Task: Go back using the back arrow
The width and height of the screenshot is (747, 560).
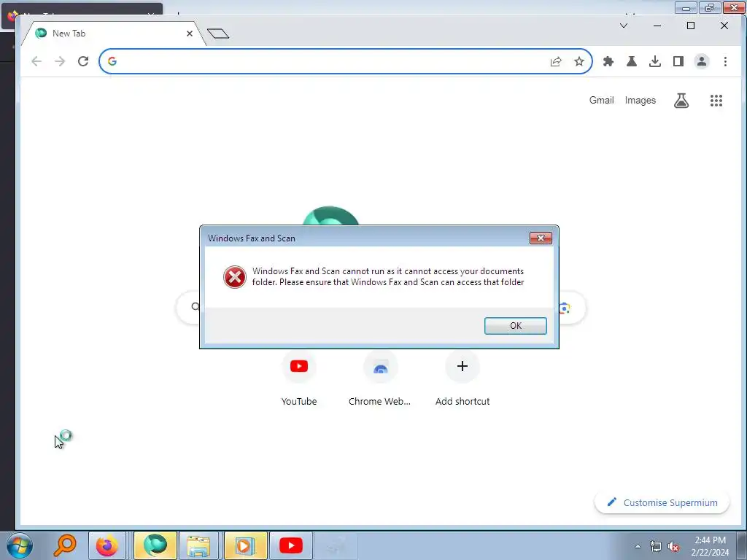Action: (x=36, y=61)
